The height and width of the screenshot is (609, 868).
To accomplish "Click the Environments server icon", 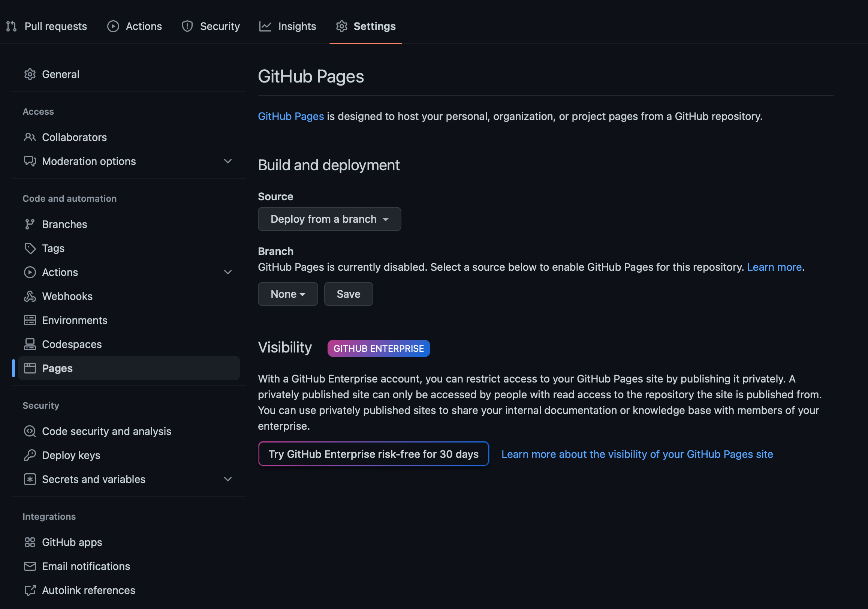I will point(30,320).
